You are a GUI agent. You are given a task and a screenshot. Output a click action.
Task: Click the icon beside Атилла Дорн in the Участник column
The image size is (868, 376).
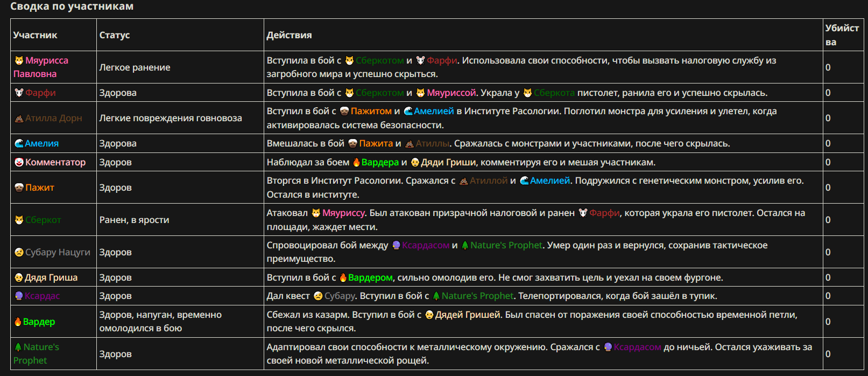click(x=19, y=119)
